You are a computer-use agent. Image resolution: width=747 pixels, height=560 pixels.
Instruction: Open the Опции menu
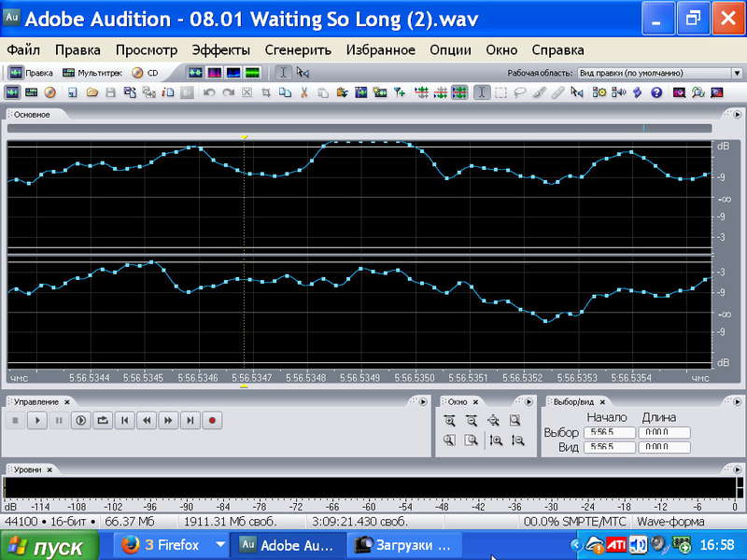point(450,50)
